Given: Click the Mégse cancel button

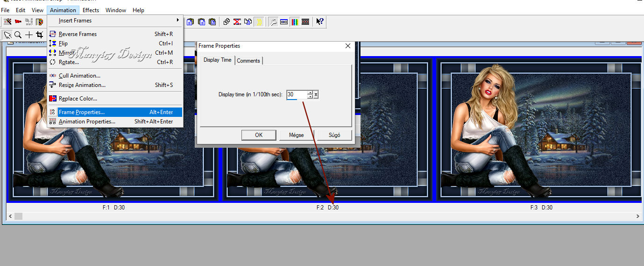Looking at the screenshot, I should pyautogui.click(x=297, y=135).
